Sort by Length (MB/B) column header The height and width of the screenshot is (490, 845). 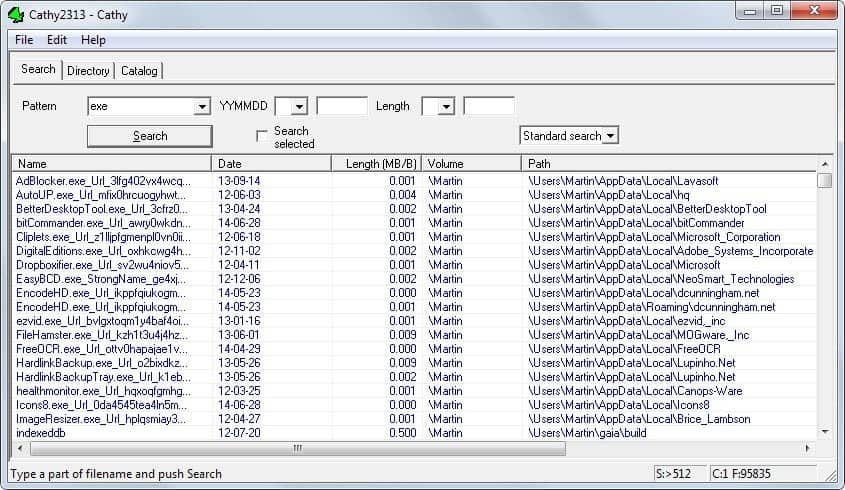(376, 164)
